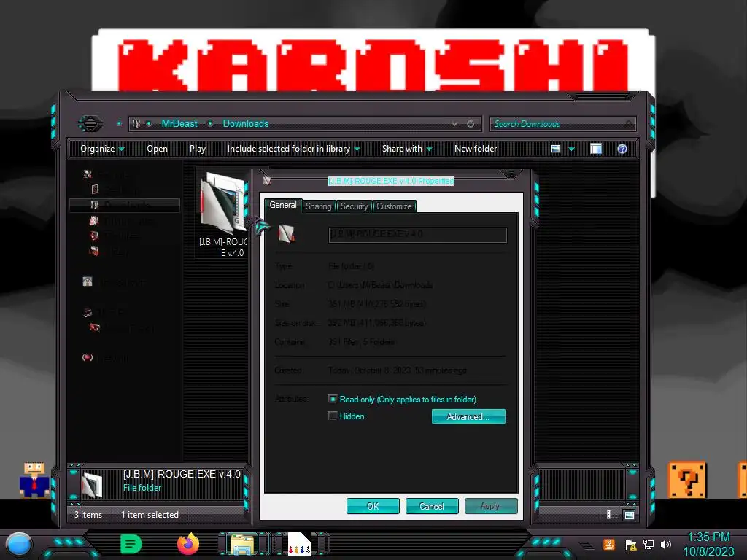Click OK in Properties dialog
747x560 pixels.
373,506
